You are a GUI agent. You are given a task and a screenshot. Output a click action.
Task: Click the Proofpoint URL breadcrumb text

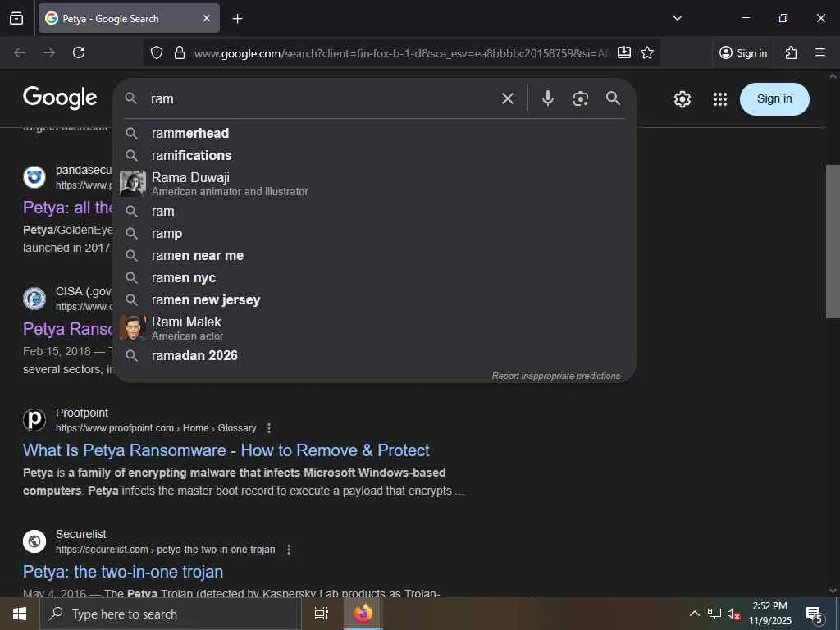156,428
